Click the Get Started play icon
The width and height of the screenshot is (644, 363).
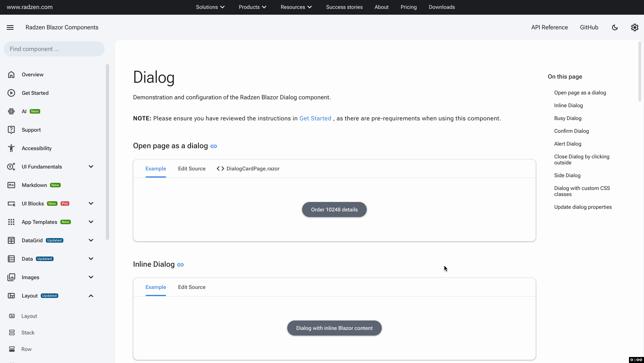[11, 93]
